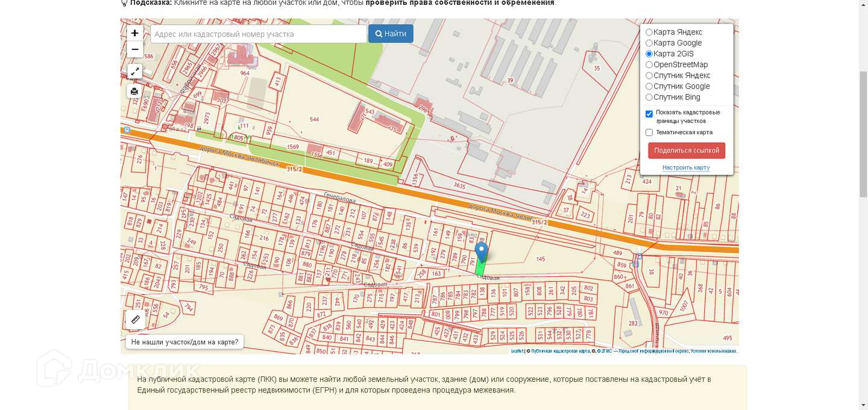The height and width of the screenshot is (410, 868).
Task: Focus the address or cadastral number field
Action: (x=259, y=34)
